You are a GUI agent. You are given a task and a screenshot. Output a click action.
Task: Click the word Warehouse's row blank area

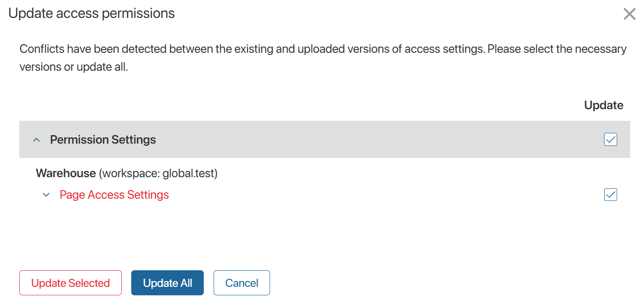pos(403,173)
